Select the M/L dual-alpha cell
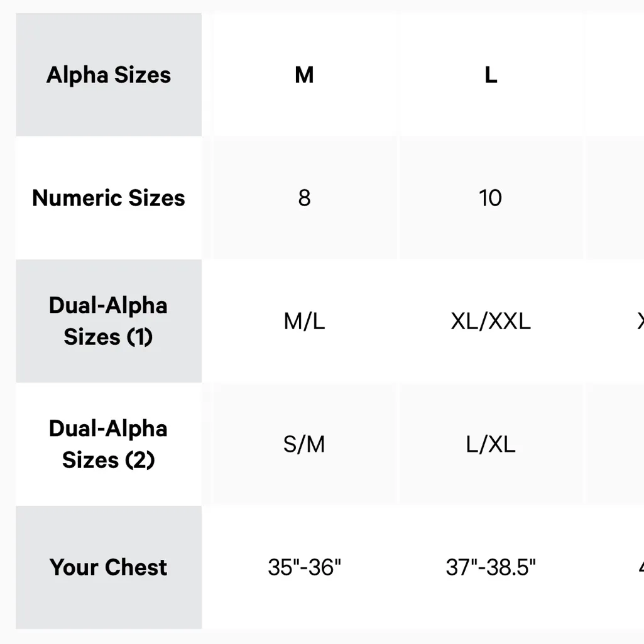The image size is (644, 644). (x=304, y=322)
